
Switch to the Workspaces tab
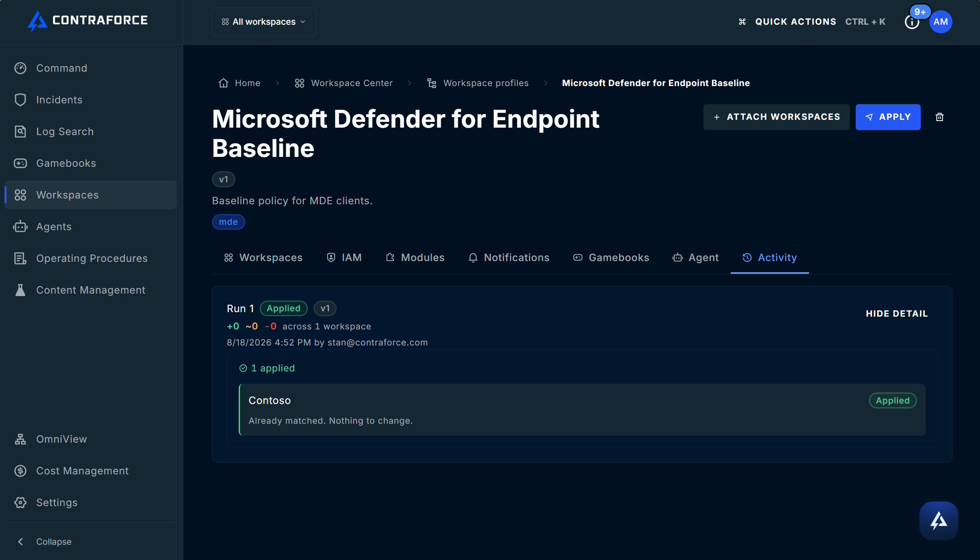click(263, 257)
